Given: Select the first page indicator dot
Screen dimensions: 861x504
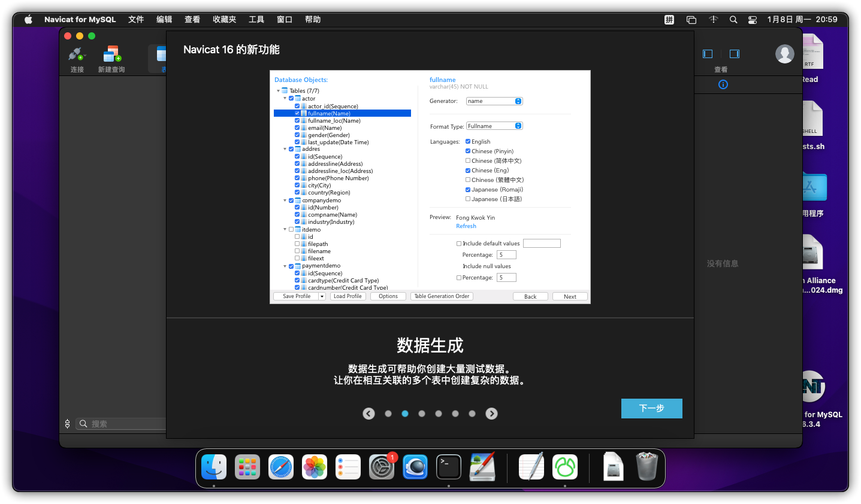Looking at the screenshot, I should [x=388, y=414].
